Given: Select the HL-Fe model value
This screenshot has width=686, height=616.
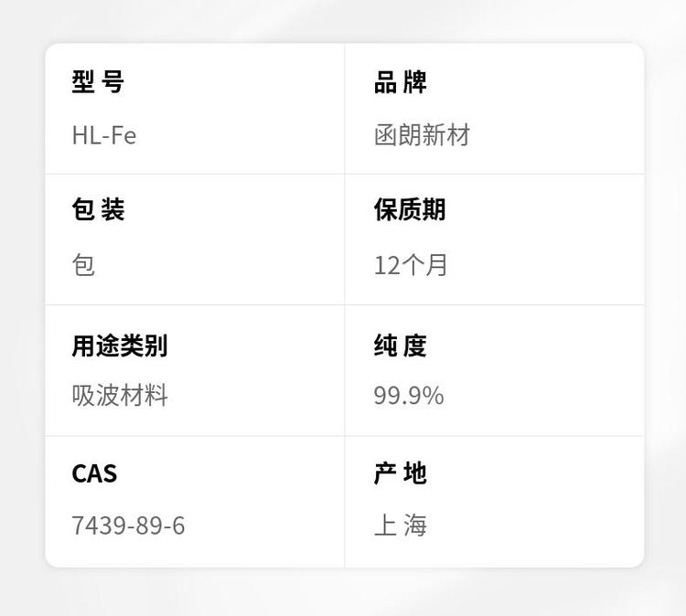Looking at the screenshot, I should click(104, 136).
